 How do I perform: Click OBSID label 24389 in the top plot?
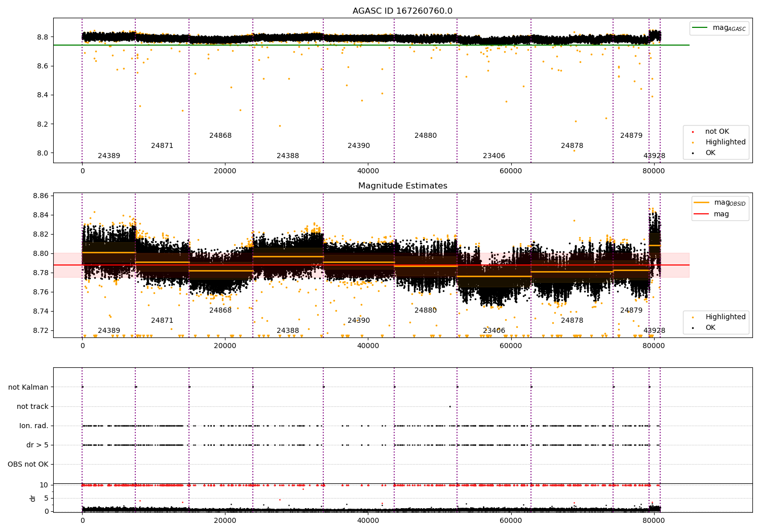[109, 156]
